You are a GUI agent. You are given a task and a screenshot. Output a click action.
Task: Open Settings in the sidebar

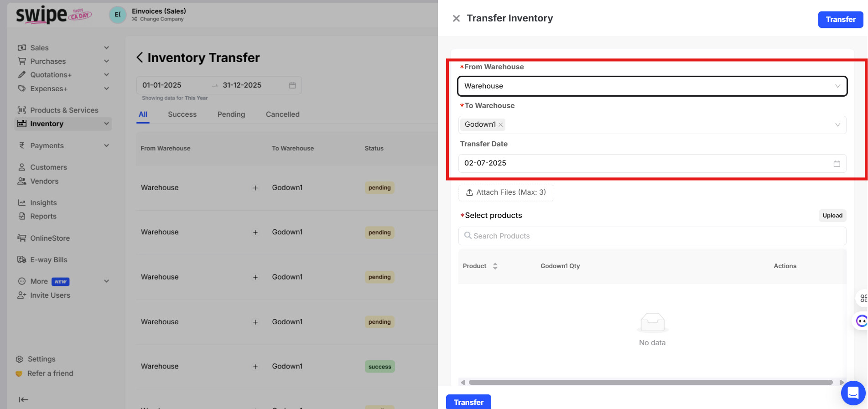41,359
